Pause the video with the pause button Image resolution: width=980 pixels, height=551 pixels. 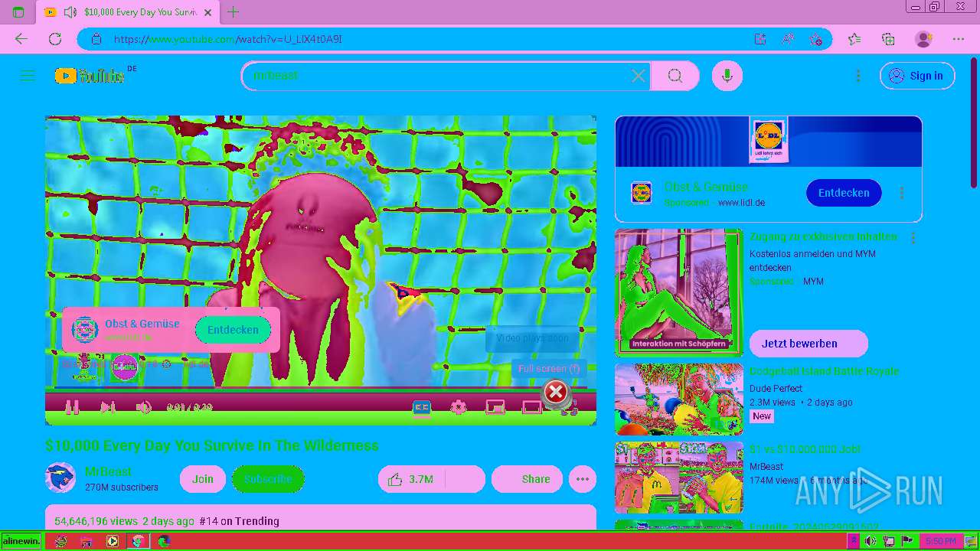coord(72,408)
